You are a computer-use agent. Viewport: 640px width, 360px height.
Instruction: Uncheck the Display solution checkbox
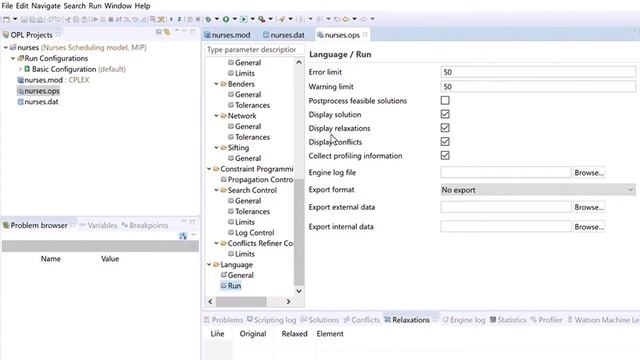point(445,114)
